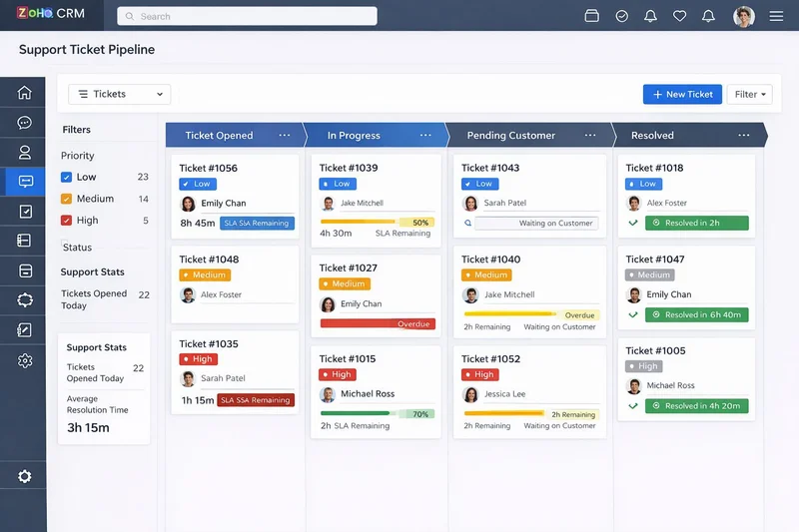
Task: Click Resolved in 4h 20m badge
Action: coord(696,406)
